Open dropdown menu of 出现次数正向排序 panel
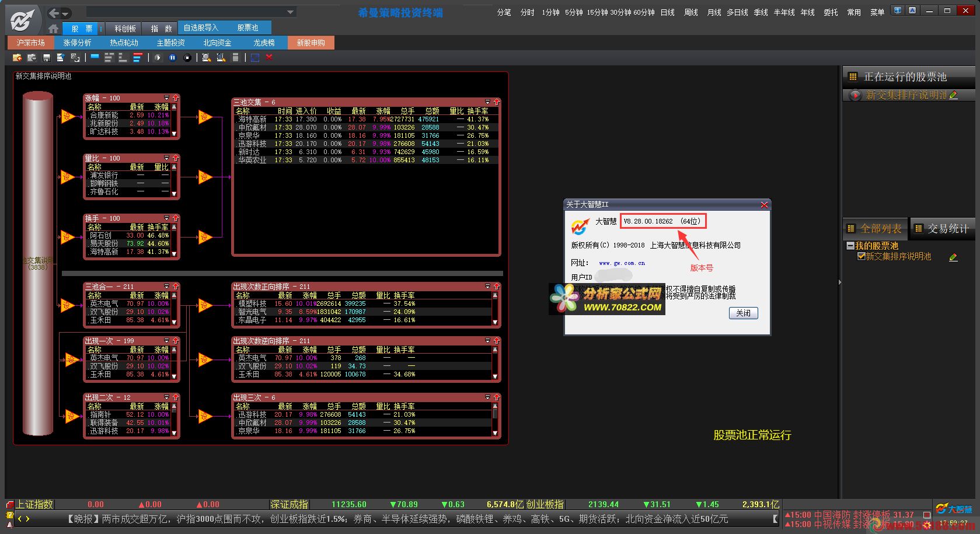 coord(488,286)
